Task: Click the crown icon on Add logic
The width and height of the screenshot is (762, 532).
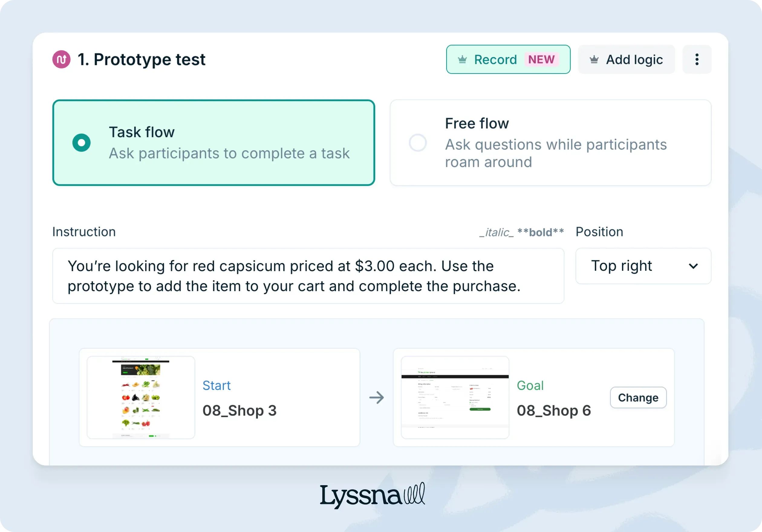Action: coord(594,59)
